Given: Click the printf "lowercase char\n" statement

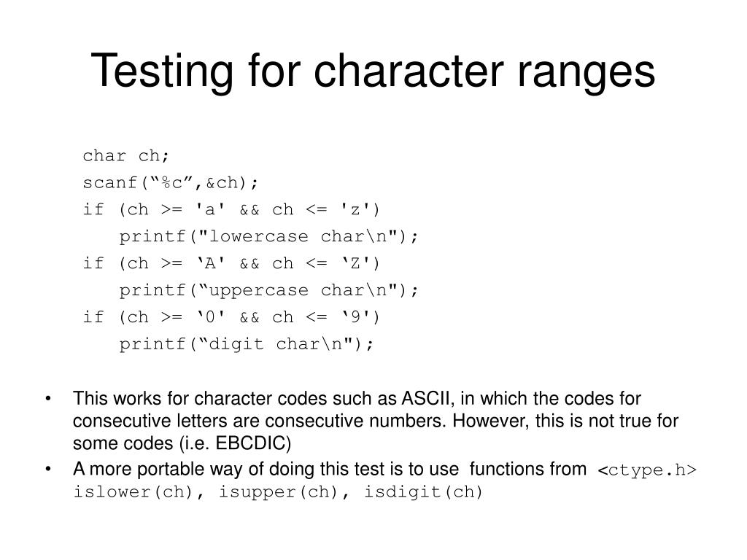Looking at the screenshot, I should click(268, 237).
